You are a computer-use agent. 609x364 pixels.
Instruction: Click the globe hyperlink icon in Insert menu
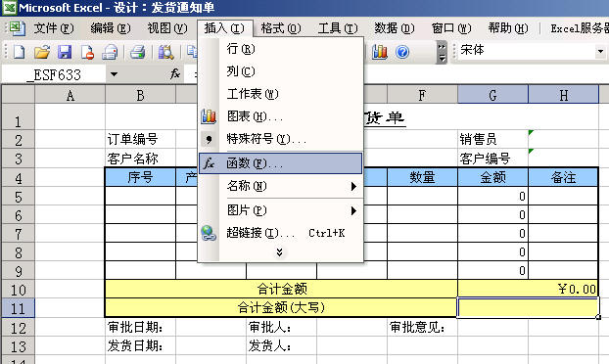[209, 233]
